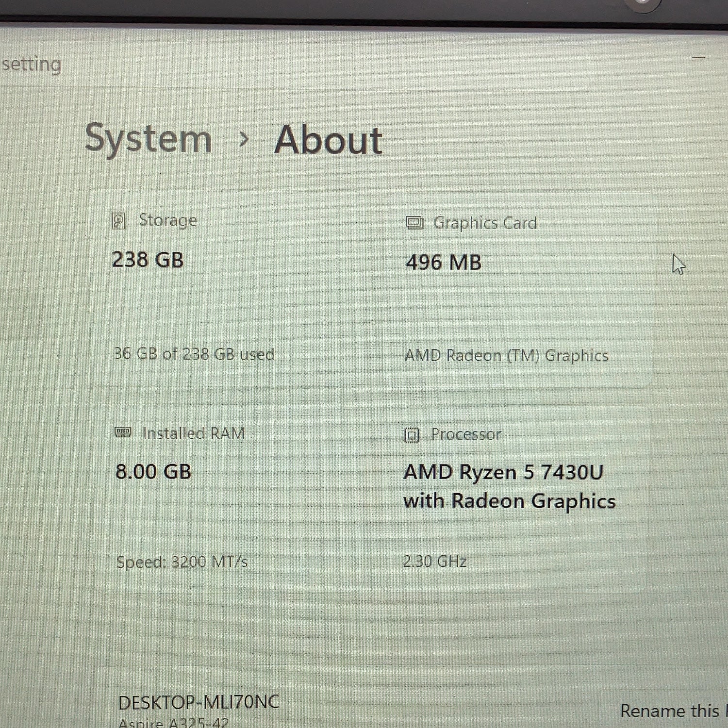The width and height of the screenshot is (728, 728).
Task: Click the Installed RAM memory icon
Action: (123, 432)
